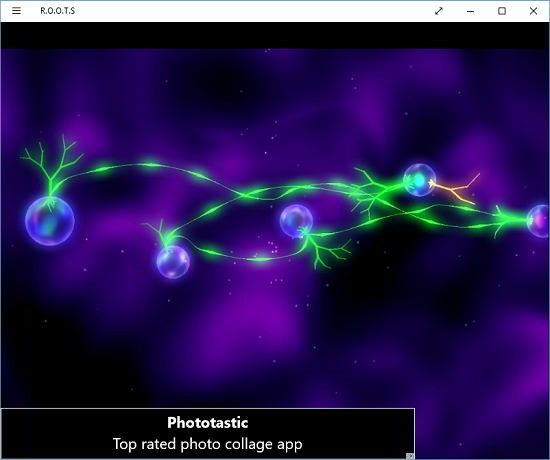
Task: Select the partially visible bubble at right edge
Action: [538, 221]
